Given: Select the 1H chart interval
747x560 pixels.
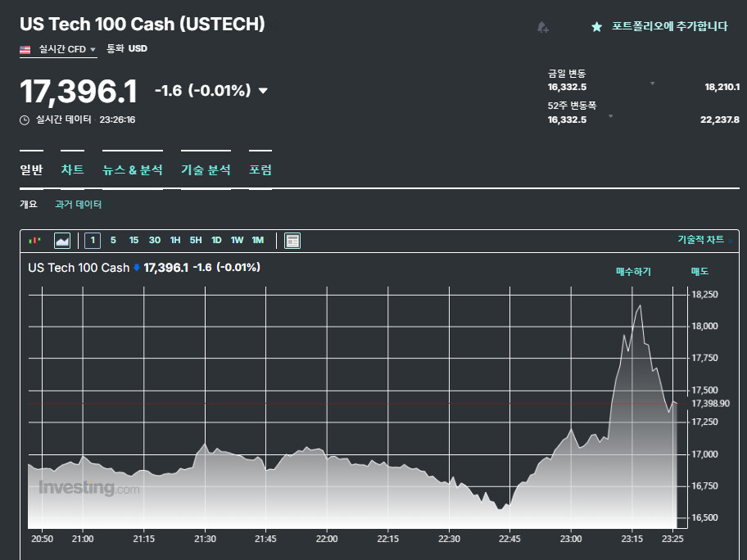Looking at the screenshot, I should (175, 240).
